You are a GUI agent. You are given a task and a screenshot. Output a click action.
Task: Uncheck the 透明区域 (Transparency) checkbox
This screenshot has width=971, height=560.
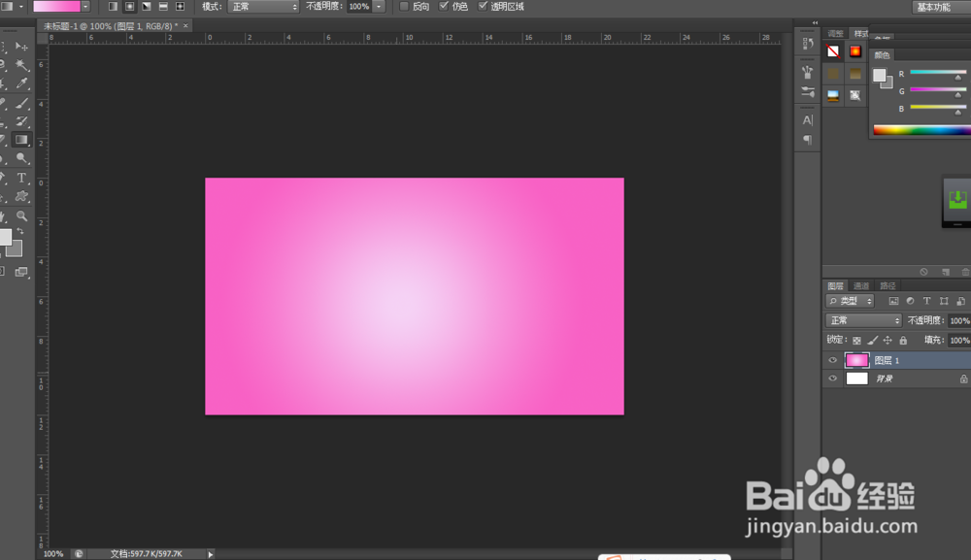(x=483, y=6)
